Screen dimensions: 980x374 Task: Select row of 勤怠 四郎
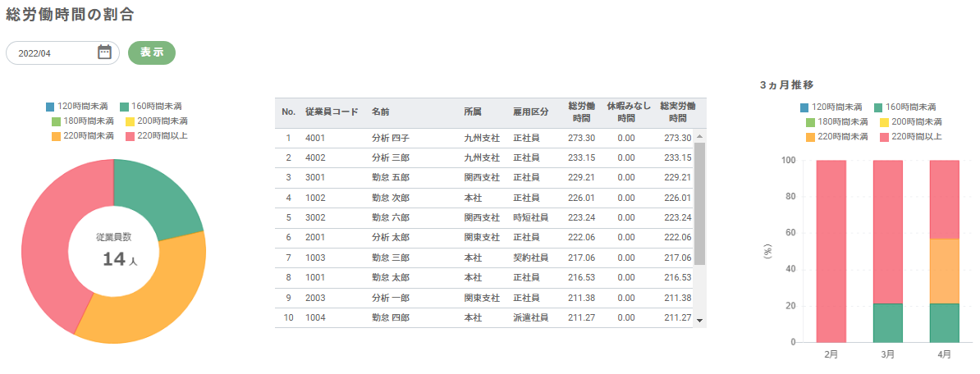click(484, 317)
